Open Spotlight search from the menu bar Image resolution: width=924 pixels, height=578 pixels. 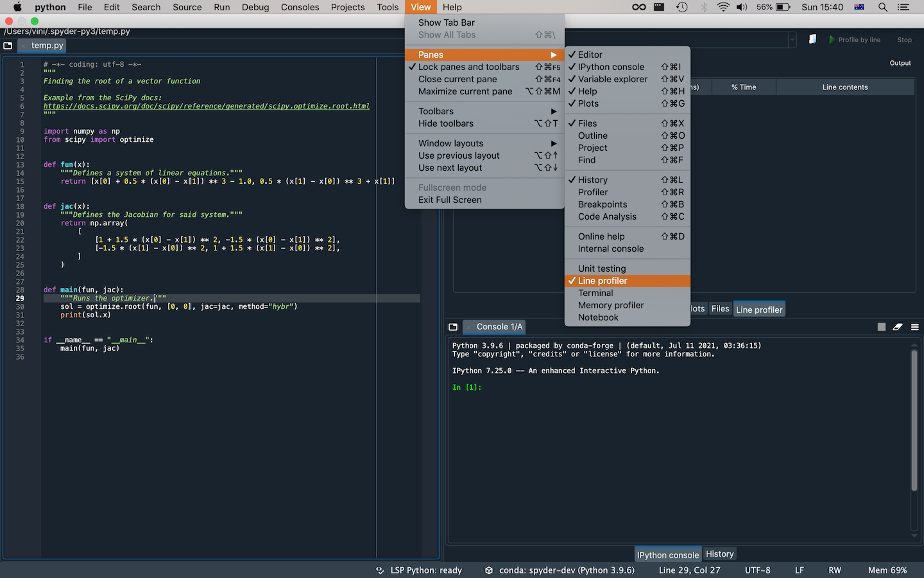pyautogui.click(x=883, y=7)
